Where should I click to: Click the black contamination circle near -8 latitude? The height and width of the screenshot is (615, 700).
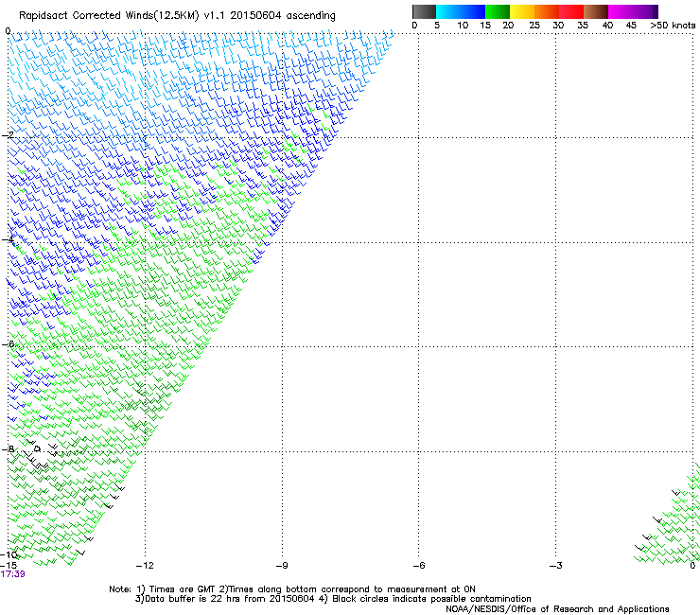(x=38, y=448)
